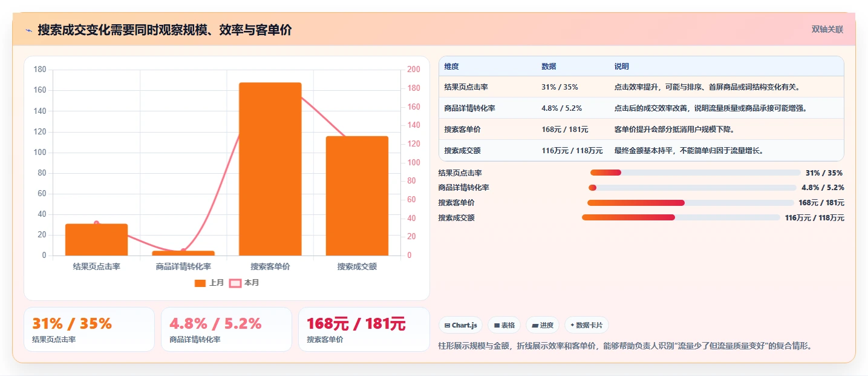Click the 数据 table column header

click(549, 67)
